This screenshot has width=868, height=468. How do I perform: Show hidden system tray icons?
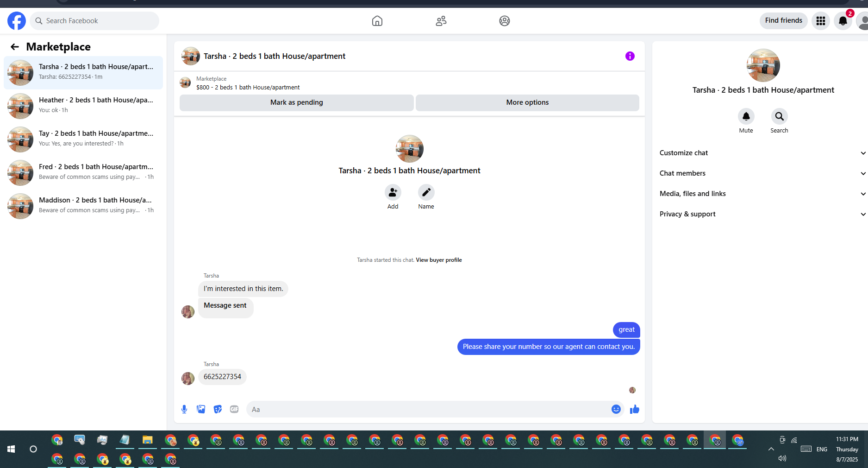coord(771,449)
